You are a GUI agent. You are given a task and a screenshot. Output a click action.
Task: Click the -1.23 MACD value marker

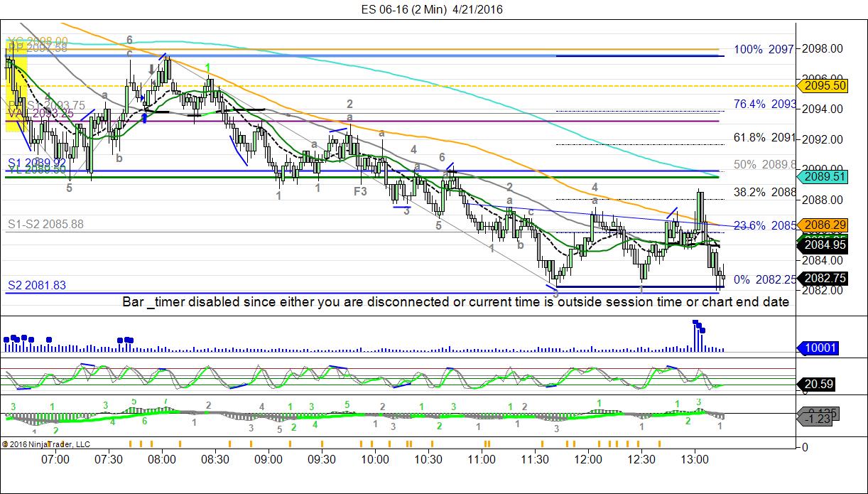(x=816, y=419)
